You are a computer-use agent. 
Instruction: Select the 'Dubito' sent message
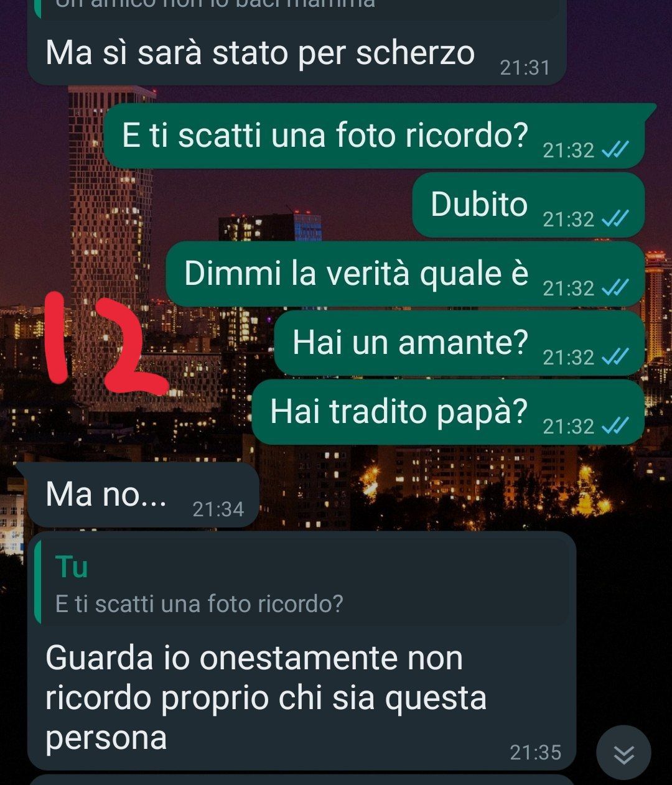click(x=528, y=205)
